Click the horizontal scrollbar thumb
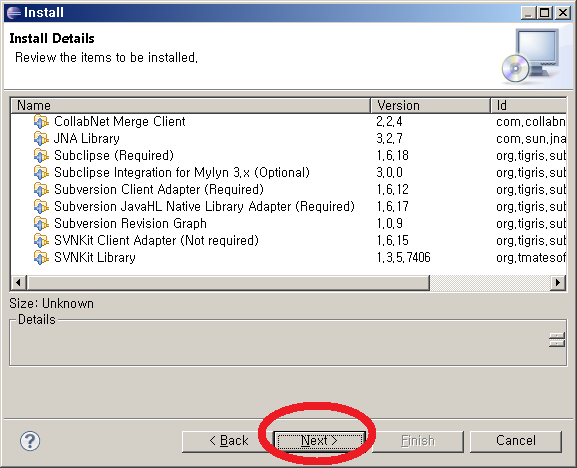Screen dimensions: 577x468 pyautogui.click(x=228, y=283)
